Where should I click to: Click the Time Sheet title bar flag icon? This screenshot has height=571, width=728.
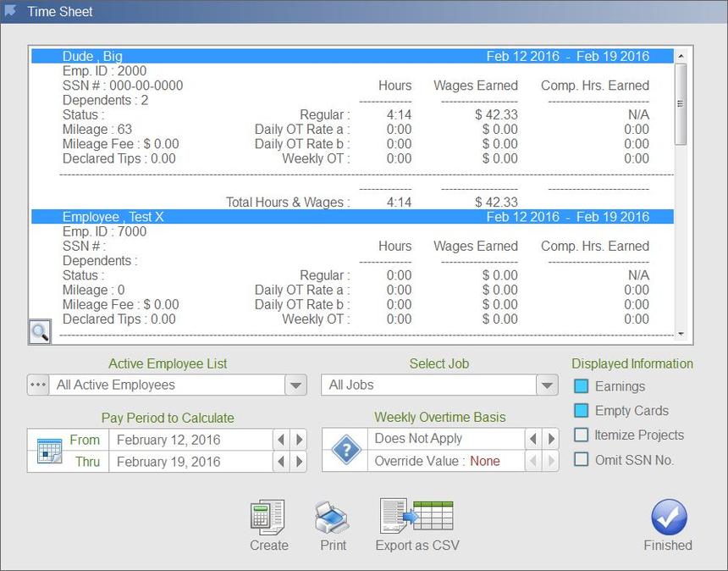point(10,11)
